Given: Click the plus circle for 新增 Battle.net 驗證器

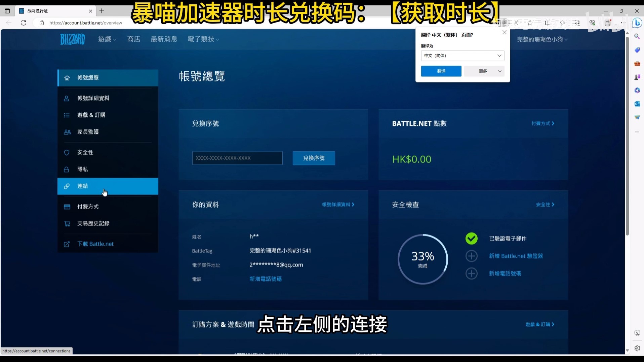Looking at the screenshot, I should click(x=472, y=256).
